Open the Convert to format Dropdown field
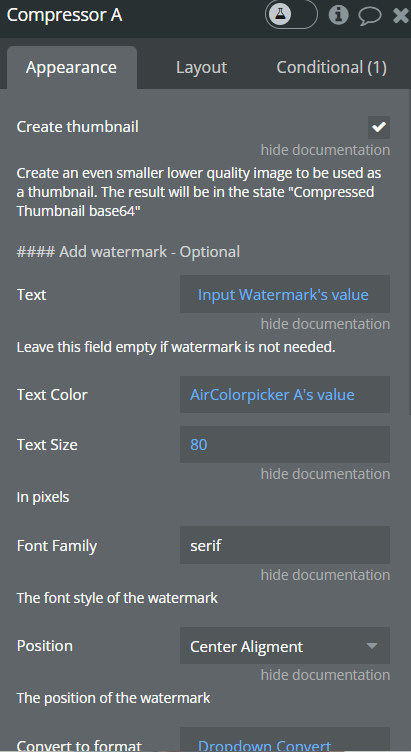This screenshot has width=411, height=752. pos(285,740)
